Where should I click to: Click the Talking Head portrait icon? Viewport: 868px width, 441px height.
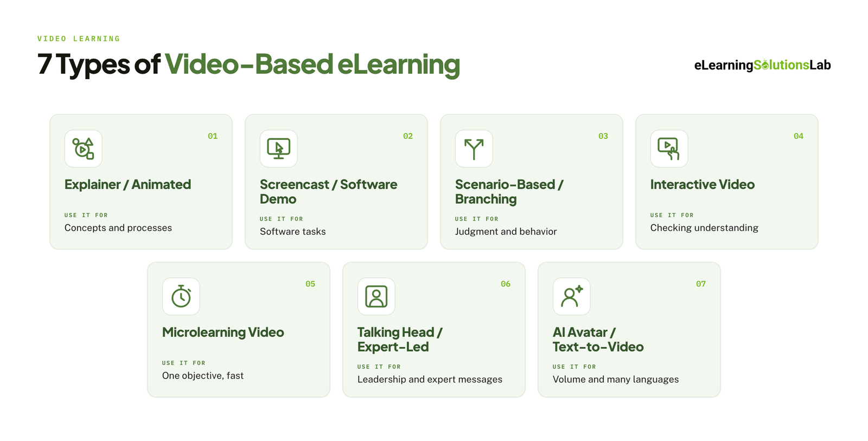(376, 297)
